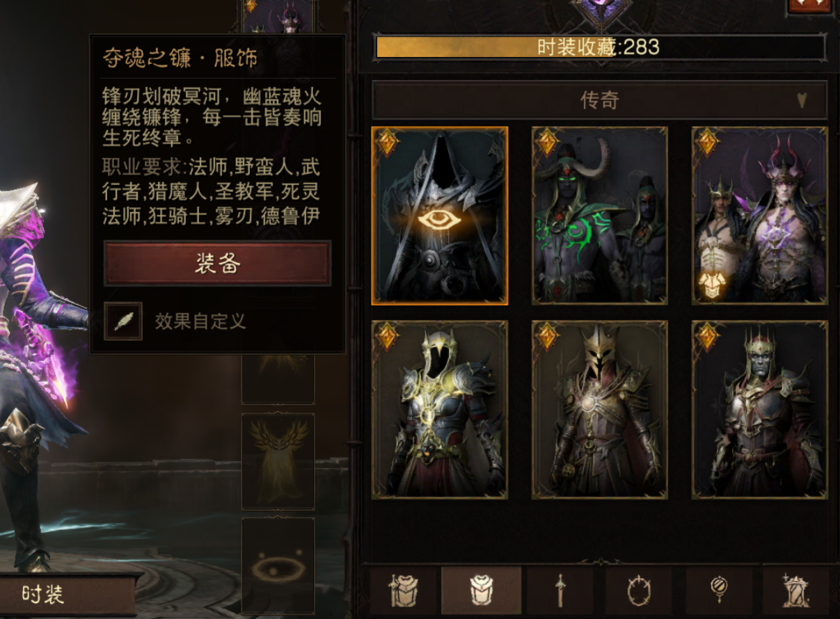Screen dimensions: 840x619
Task: Select the gold-crowned hollow helmet armor
Action: tap(440, 410)
